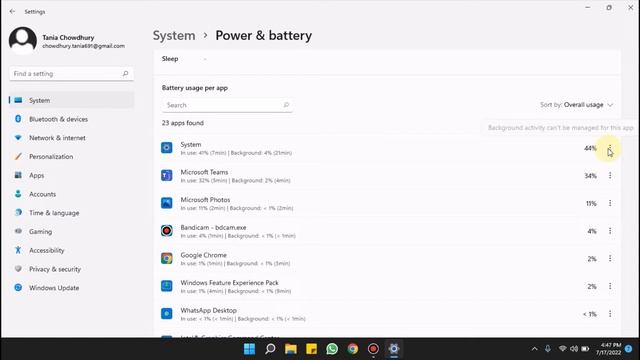This screenshot has width=640, height=360.
Task: Click Tania Chowdhury account name
Action: click(68, 37)
